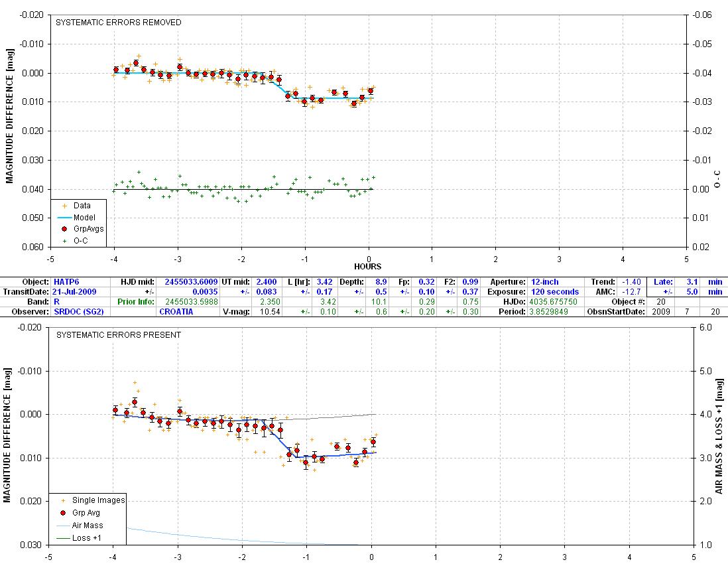Image resolution: width=728 pixels, height=564 pixels.
Task: Select the Exposure value 120 seconds
Action: [555, 292]
